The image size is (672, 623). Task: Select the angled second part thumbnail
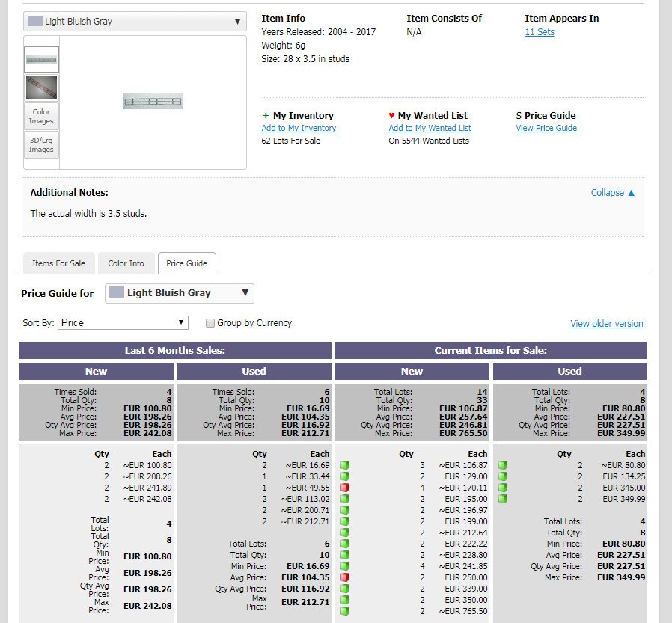(x=42, y=88)
